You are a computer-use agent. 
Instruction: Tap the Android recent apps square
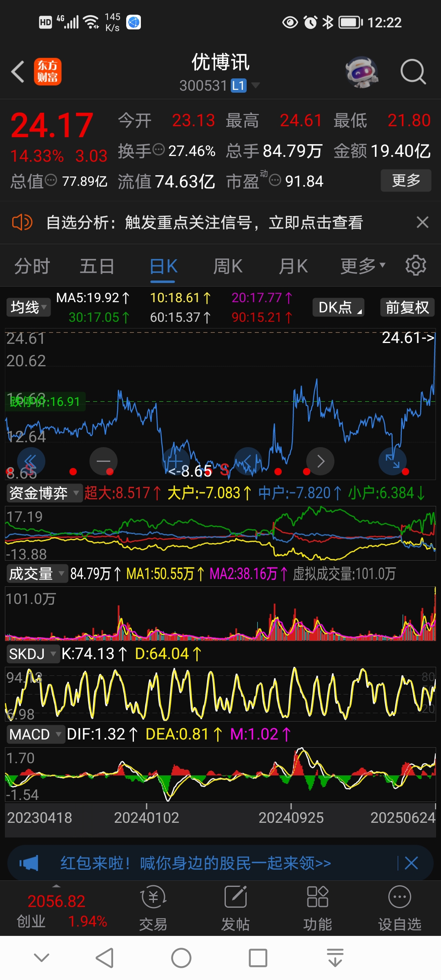tap(258, 958)
